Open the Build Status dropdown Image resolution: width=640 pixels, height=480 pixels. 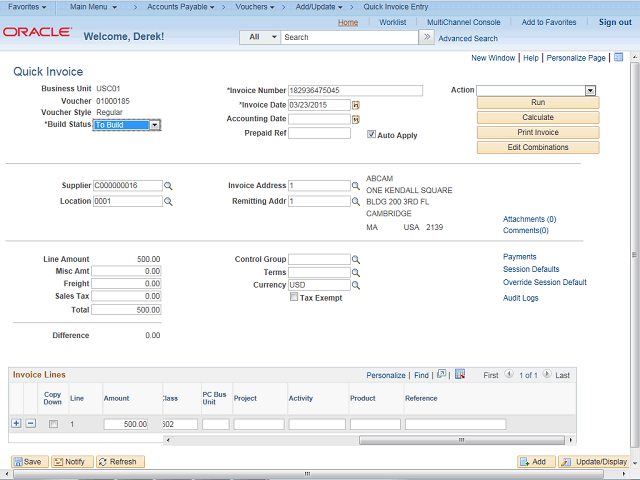coord(155,125)
